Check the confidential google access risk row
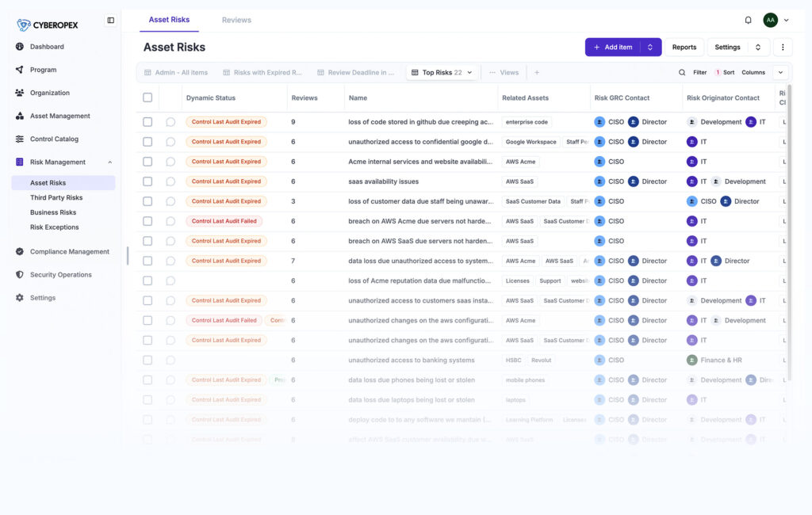 [x=147, y=142]
